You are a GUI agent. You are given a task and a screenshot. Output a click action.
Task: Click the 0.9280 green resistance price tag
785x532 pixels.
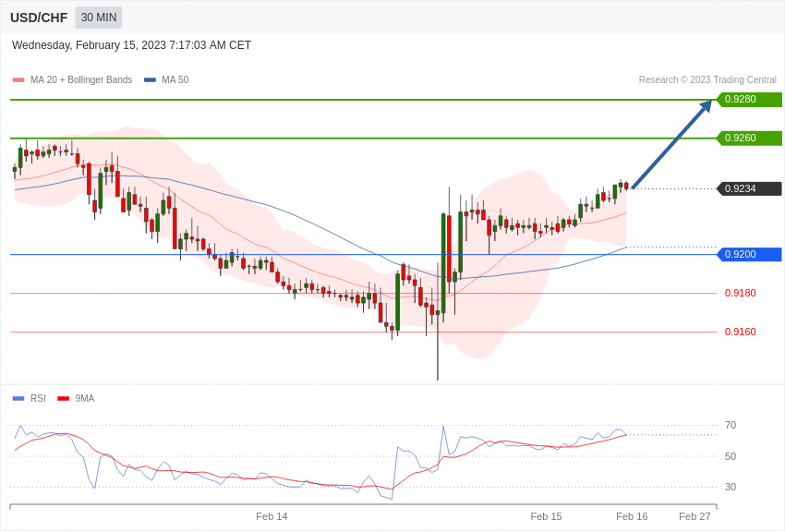click(x=750, y=99)
